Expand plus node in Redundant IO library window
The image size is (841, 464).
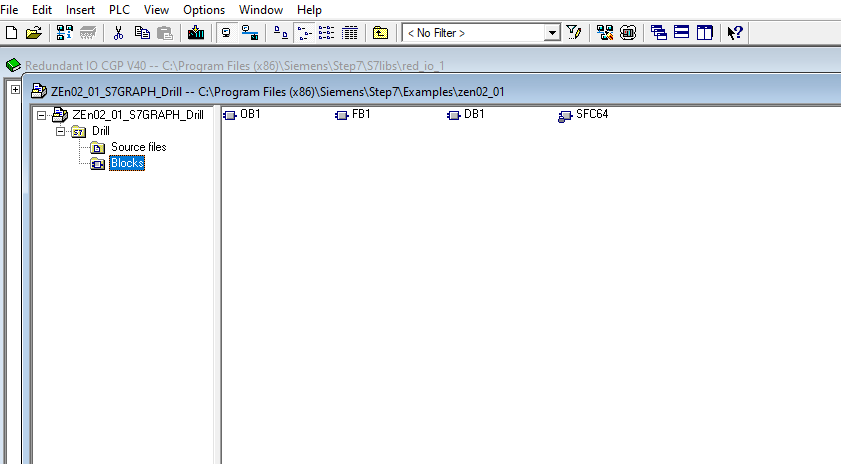(x=15, y=90)
